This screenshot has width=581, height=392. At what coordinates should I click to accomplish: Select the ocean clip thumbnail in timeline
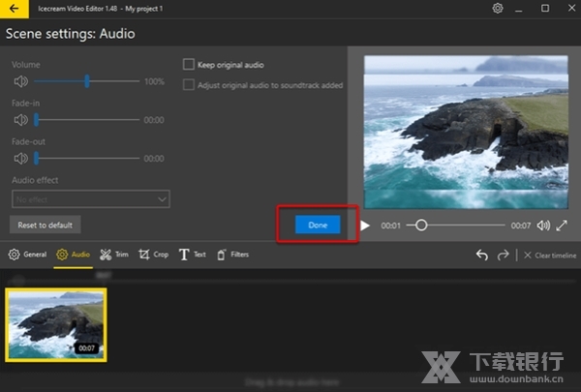point(56,324)
